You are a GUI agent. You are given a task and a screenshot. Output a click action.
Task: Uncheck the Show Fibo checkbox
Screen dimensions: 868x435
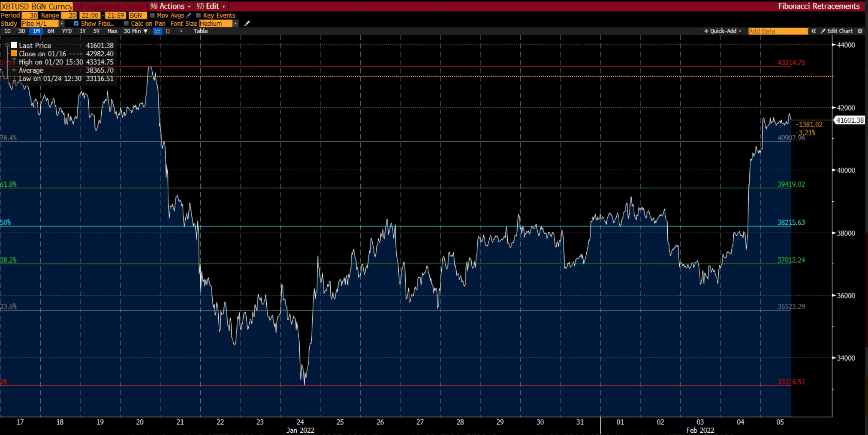76,23
